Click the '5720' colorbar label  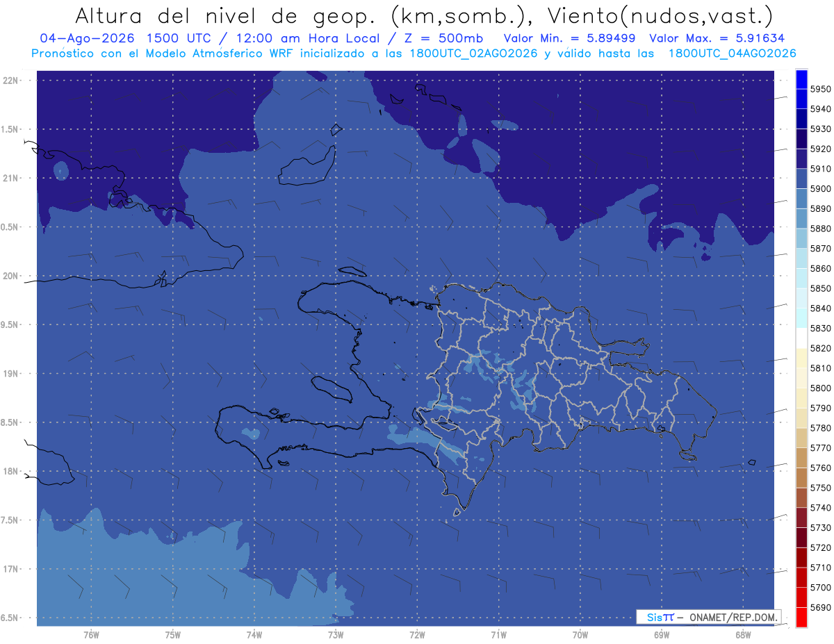820,547
